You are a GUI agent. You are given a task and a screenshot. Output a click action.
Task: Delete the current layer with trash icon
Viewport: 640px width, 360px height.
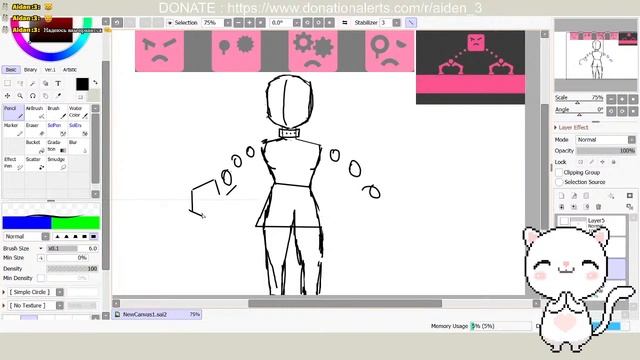tap(598, 207)
